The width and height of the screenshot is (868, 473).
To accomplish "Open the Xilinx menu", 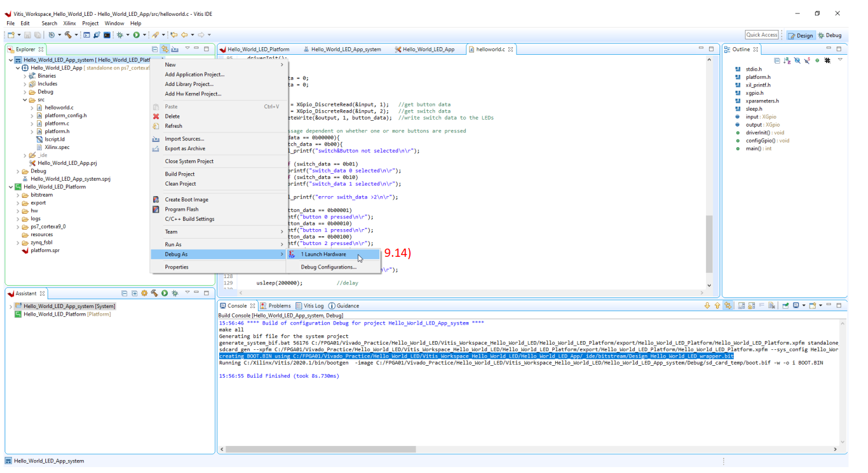I will pyautogui.click(x=69, y=24).
